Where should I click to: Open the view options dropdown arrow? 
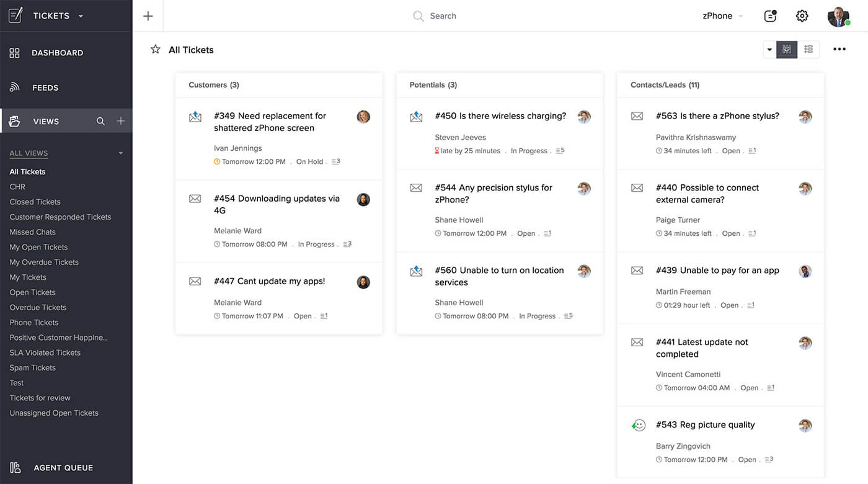point(769,50)
